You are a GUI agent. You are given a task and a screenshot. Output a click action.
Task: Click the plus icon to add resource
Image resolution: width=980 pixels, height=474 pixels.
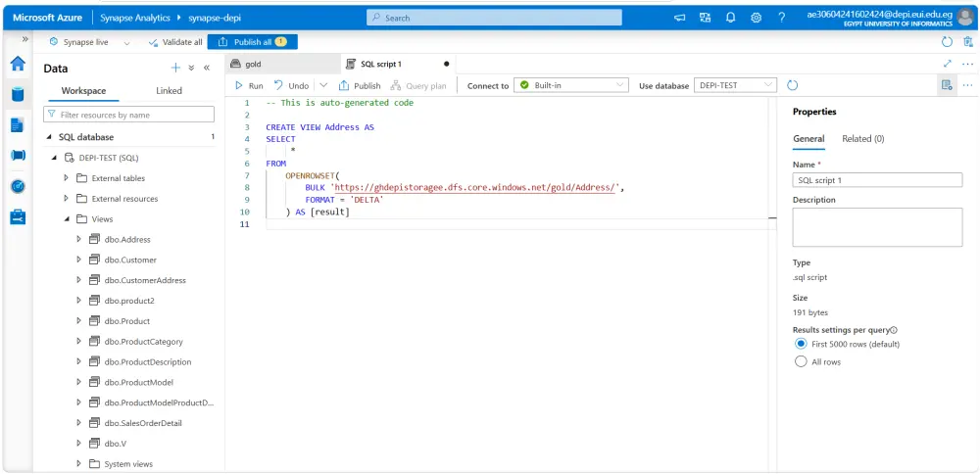click(175, 69)
